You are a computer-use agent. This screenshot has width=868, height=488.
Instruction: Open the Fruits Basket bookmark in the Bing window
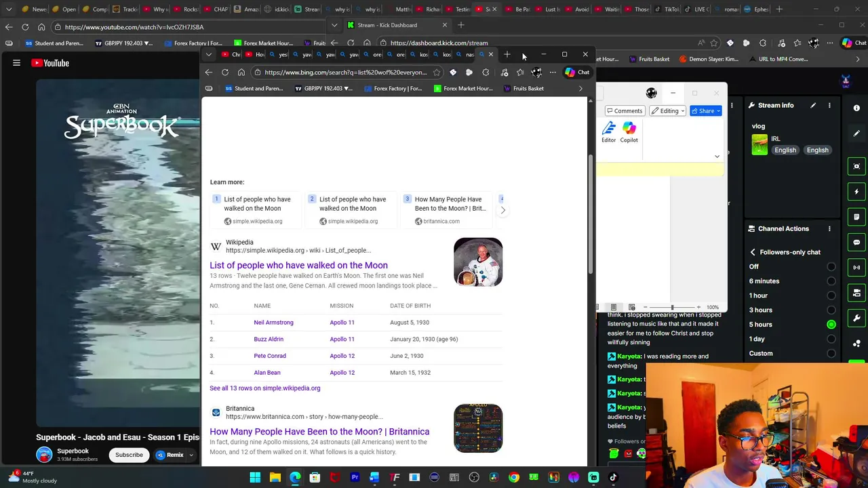coord(523,89)
